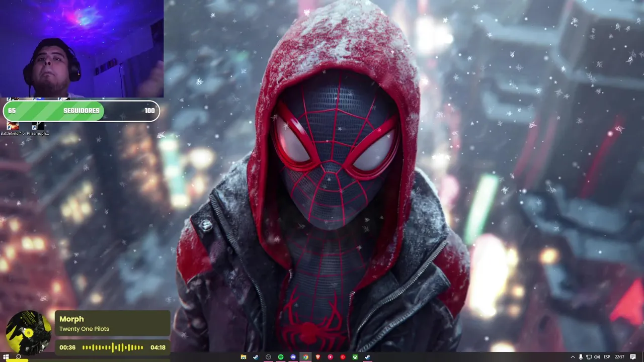
Task: Click the album art thumbnail
Action: pos(28,333)
